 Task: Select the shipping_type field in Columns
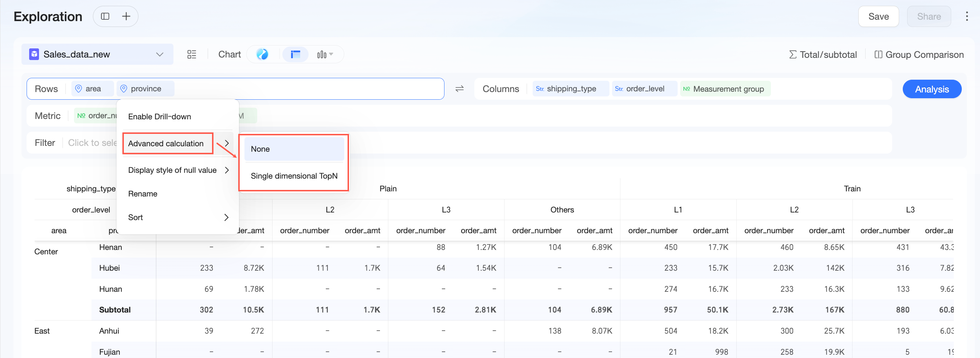point(570,88)
